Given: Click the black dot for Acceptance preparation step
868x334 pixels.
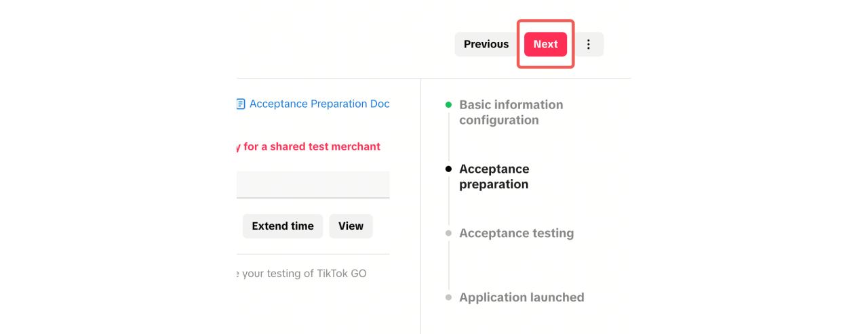Looking at the screenshot, I should pos(448,169).
